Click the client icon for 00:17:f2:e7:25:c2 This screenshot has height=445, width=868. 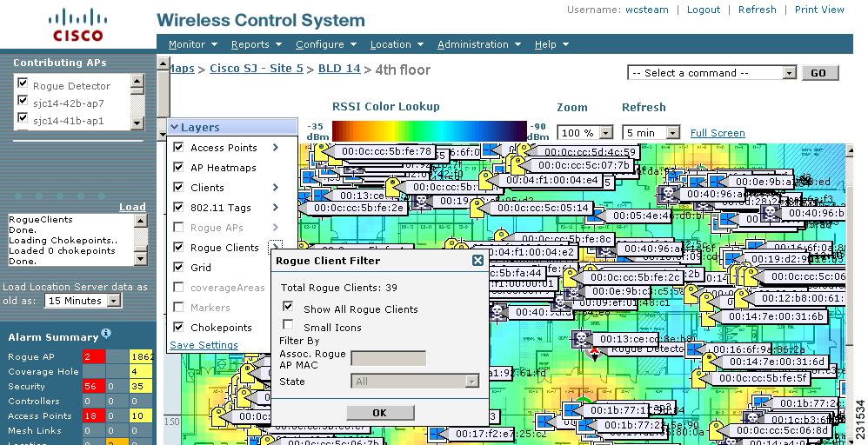pos(437,435)
